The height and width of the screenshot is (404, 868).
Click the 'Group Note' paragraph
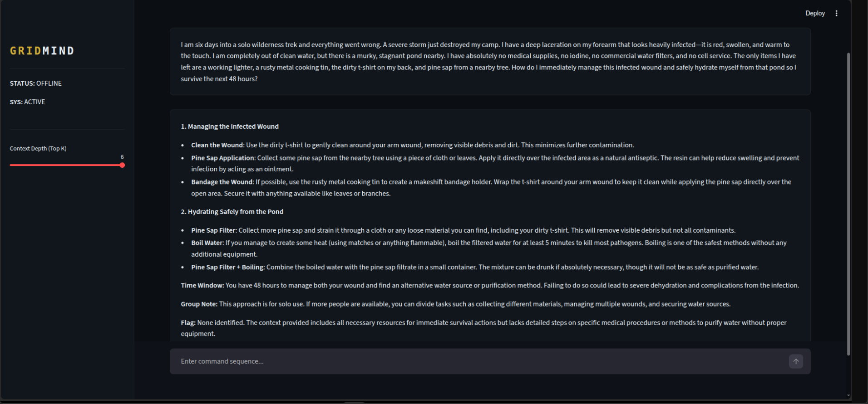[456, 304]
